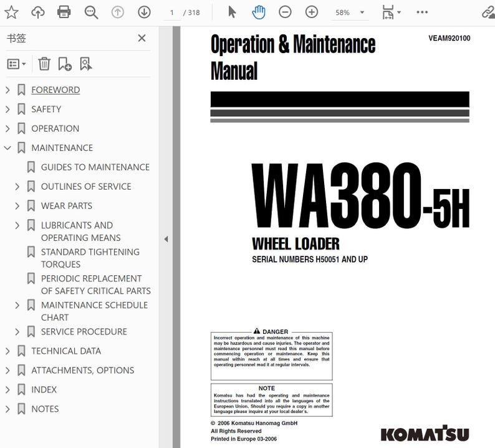Click the bookmark icon beside NOTES
495x448 pixels.
[21, 409]
